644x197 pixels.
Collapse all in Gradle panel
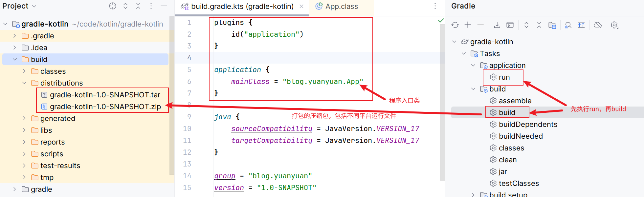pyautogui.click(x=539, y=25)
